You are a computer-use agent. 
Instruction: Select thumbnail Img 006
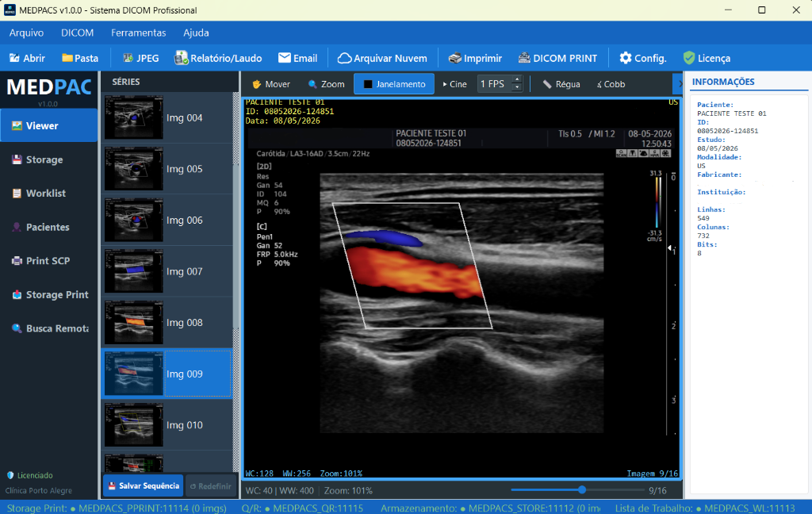click(x=167, y=221)
